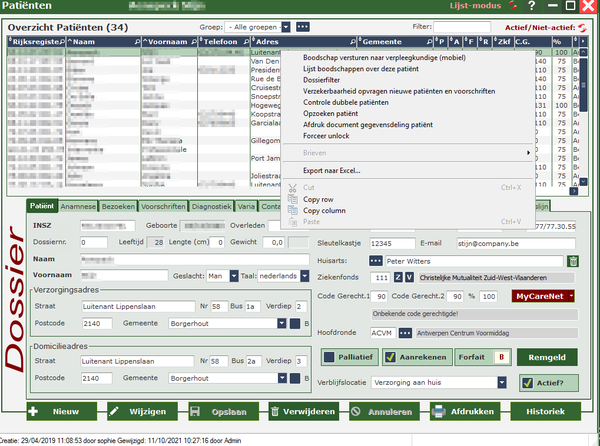Screen dimensions: 600x446
Task: Switch to the Anamnese tab
Action: [x=78, y=206]
